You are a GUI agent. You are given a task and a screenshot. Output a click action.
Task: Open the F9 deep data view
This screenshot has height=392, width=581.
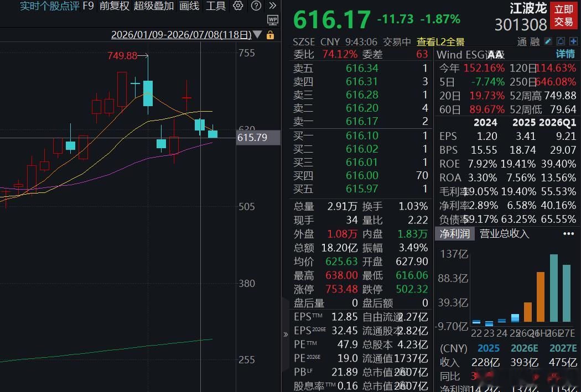click(x=88, y=6)
